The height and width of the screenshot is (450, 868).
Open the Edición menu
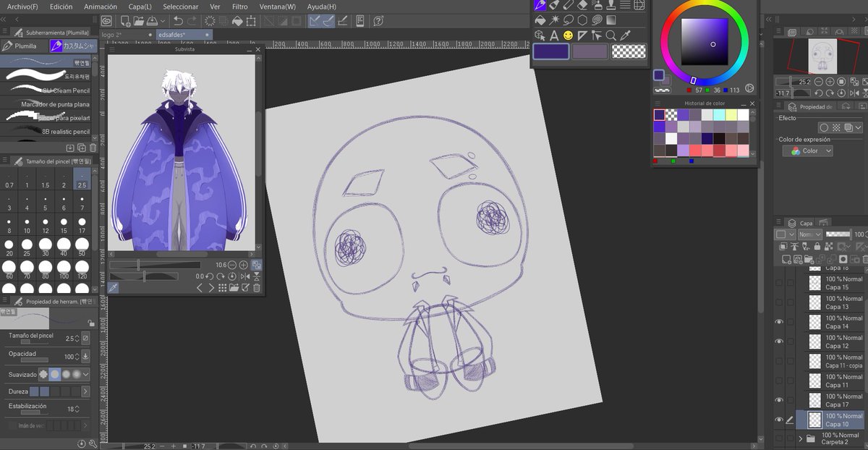61,7
